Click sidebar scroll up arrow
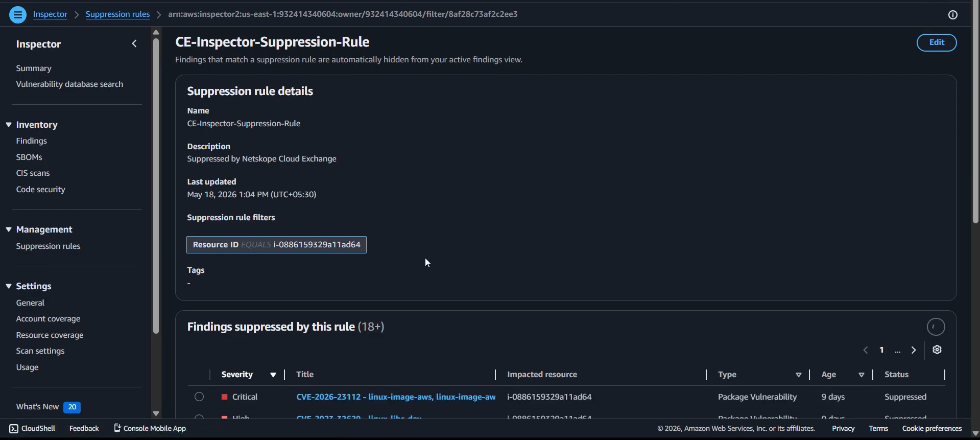The image size is (980, 440). [x=156, y=32]
